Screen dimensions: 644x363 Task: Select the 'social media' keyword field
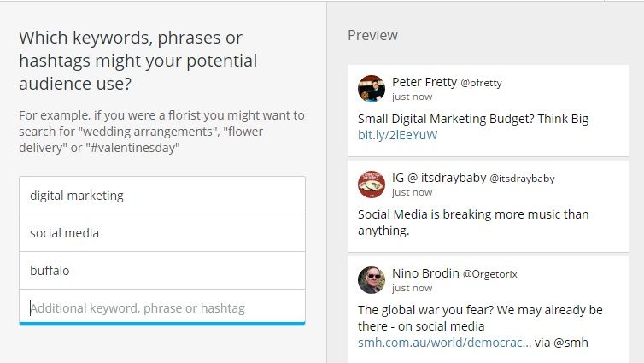click(162, 233)
